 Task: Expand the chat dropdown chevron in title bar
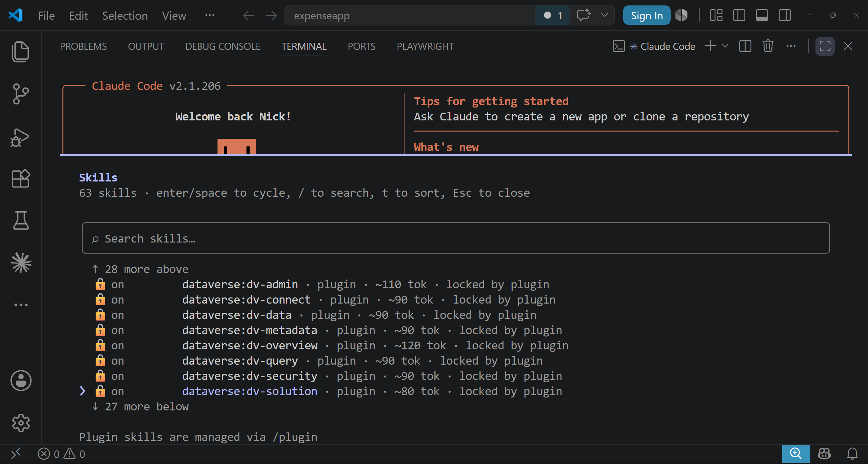pyautogui.click(x=604, y=15)
